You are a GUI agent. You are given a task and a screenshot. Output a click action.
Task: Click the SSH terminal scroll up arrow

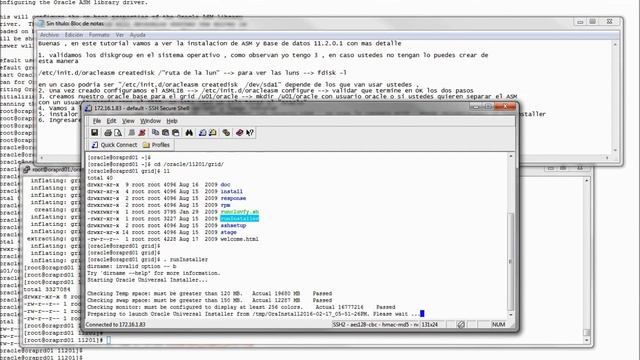(x=511, y=156)
